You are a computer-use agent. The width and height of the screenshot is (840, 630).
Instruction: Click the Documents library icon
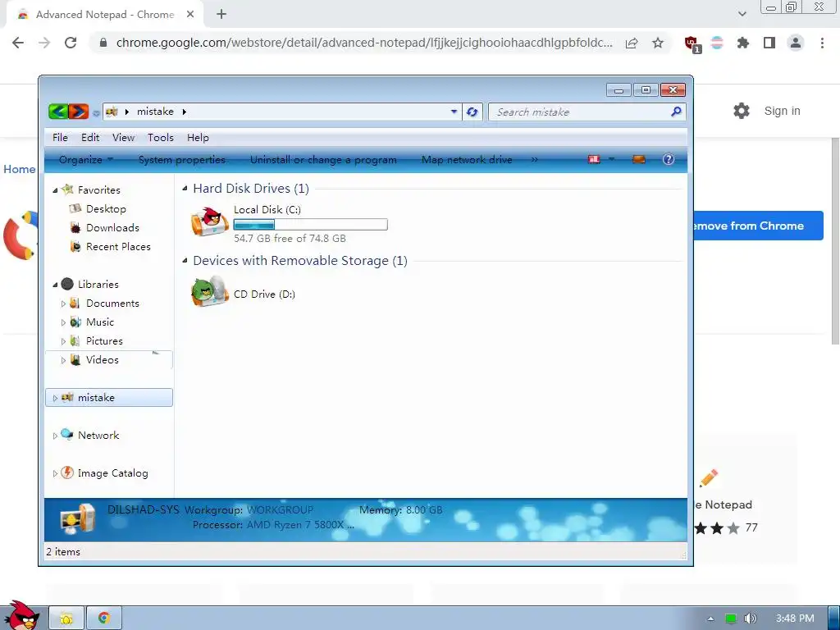(x=75, y=304)
